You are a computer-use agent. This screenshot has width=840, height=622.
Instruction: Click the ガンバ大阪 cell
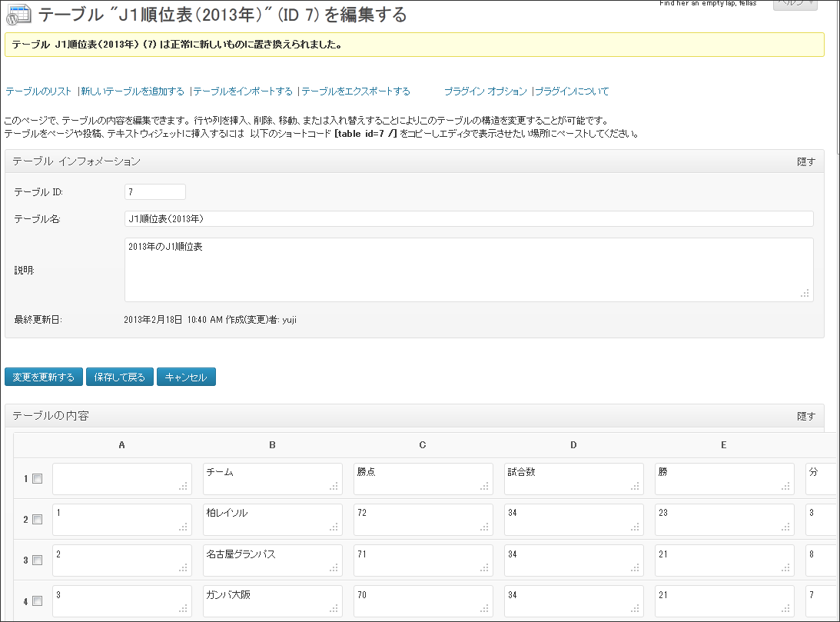click(x=273, y=601)
